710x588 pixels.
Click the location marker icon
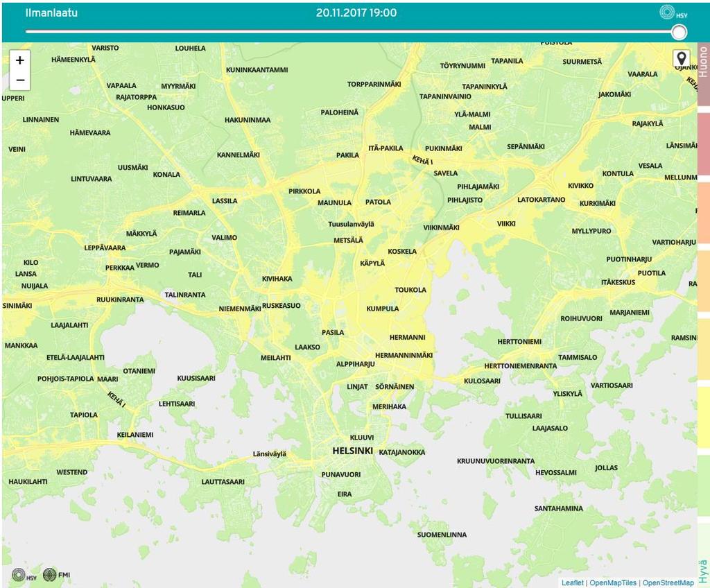[x=681, y=58]
